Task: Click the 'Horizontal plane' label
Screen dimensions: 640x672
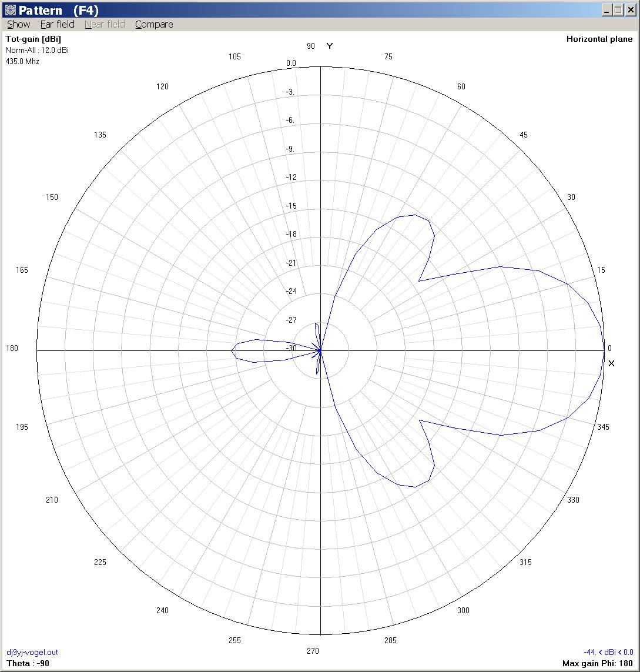Action: click(599, 39)
